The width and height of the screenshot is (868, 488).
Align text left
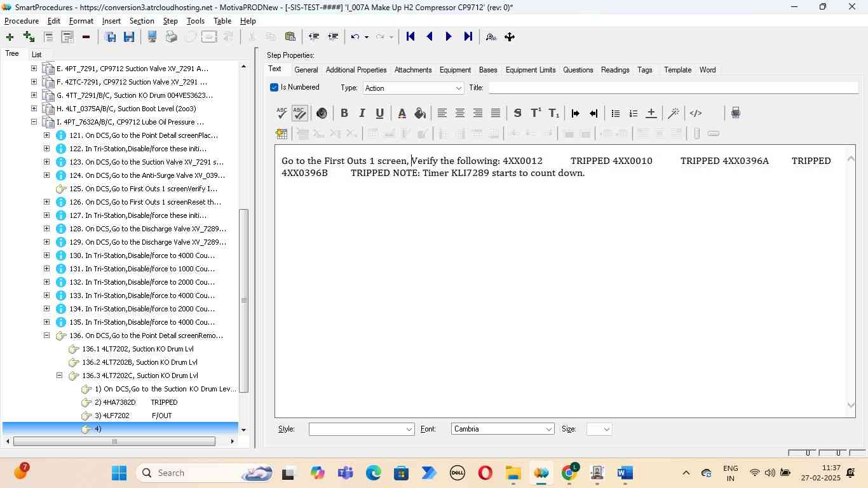click(442, 113)
